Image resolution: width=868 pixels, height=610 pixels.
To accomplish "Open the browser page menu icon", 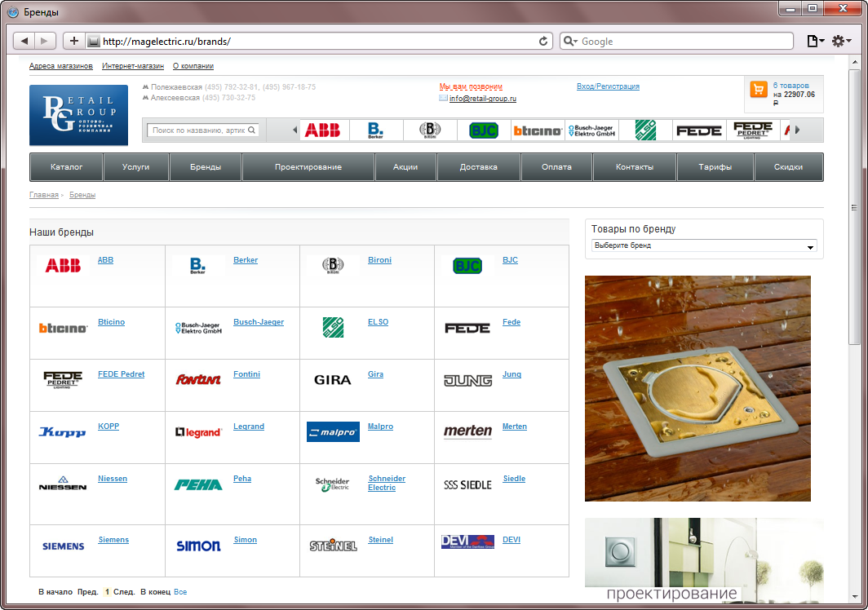I will pos(816,41).
